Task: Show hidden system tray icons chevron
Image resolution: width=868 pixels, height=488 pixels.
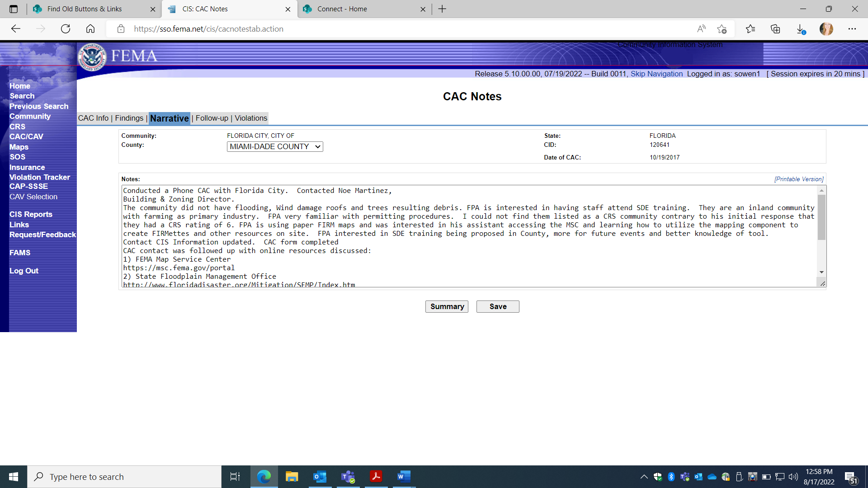Action: [x=644, y=477]
